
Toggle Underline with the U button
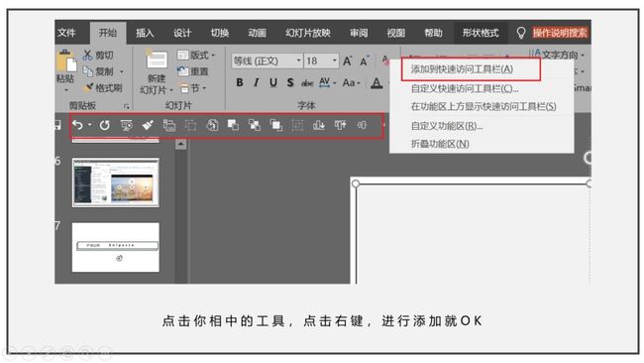click(273, 82)
